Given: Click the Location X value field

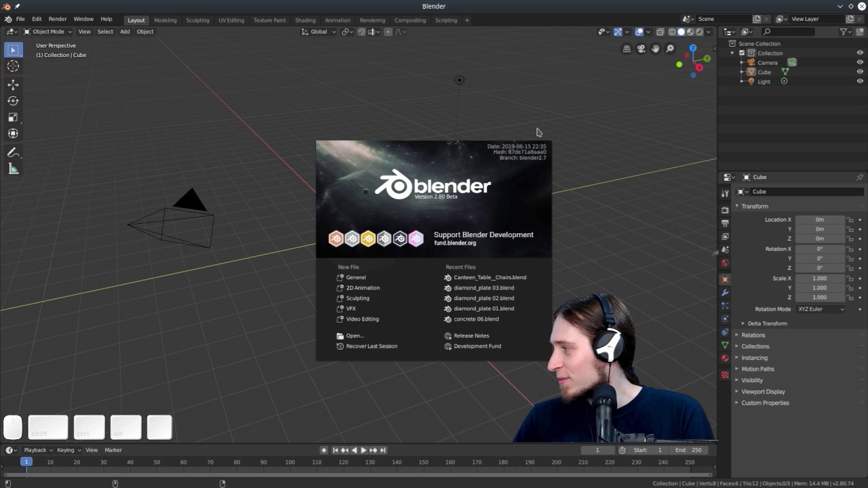Looking at the screenshot, I should pos(820,220).
